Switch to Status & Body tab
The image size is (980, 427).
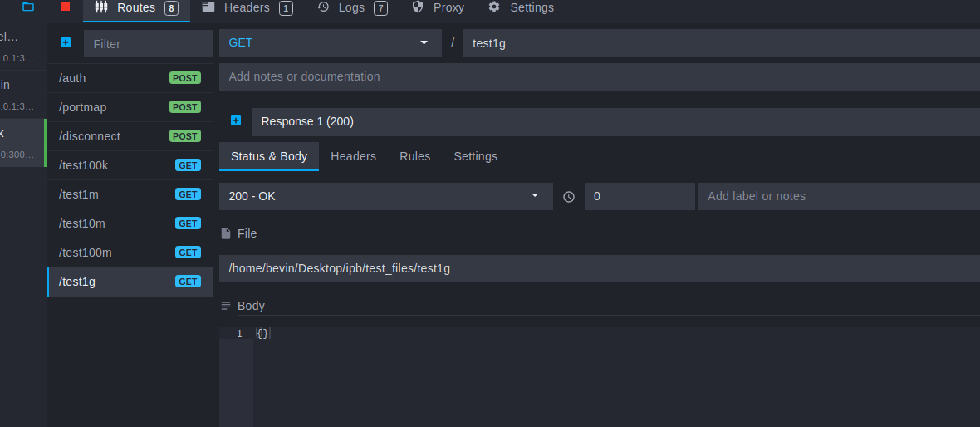(x=269, y=156)
